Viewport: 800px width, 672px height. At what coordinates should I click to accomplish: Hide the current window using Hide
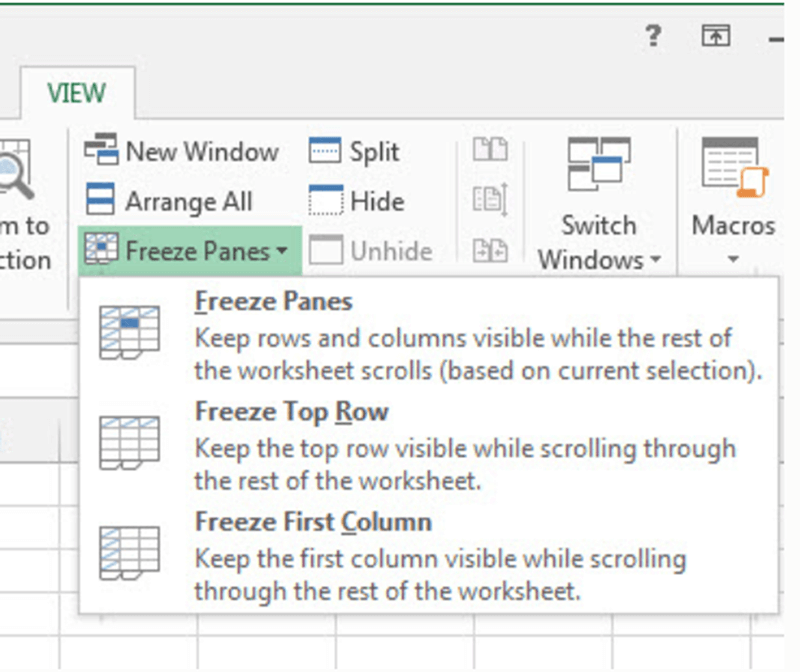coord(357,201)
